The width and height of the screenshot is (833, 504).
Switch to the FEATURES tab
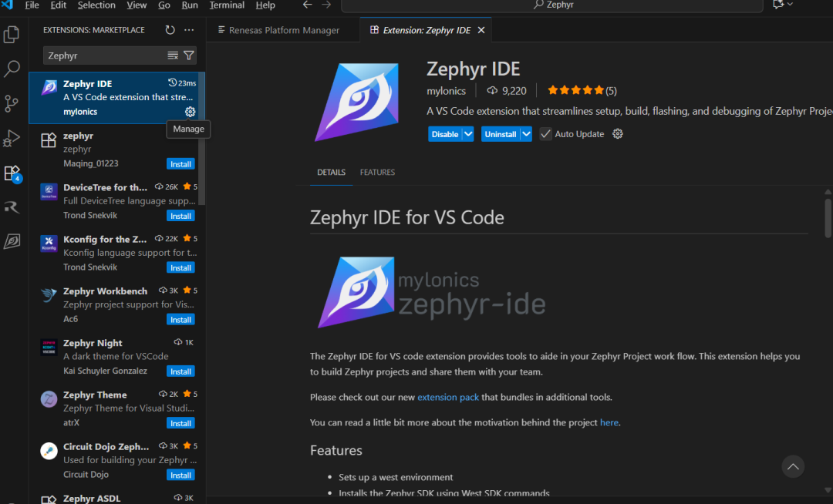[377, 172]
